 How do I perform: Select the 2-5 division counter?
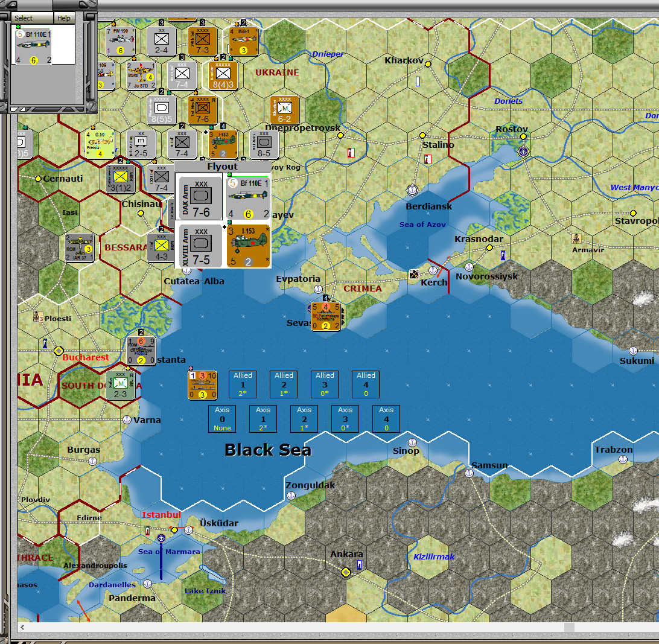141,144
